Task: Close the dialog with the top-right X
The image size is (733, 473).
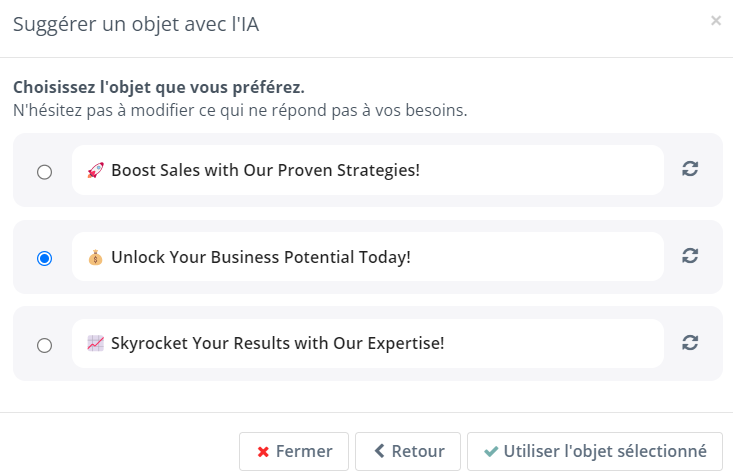Action: pyautogui.click(x=716, y=21)
